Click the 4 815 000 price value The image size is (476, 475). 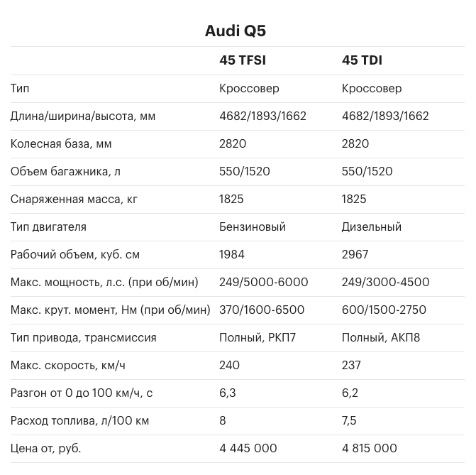click(x=370, y=448)
